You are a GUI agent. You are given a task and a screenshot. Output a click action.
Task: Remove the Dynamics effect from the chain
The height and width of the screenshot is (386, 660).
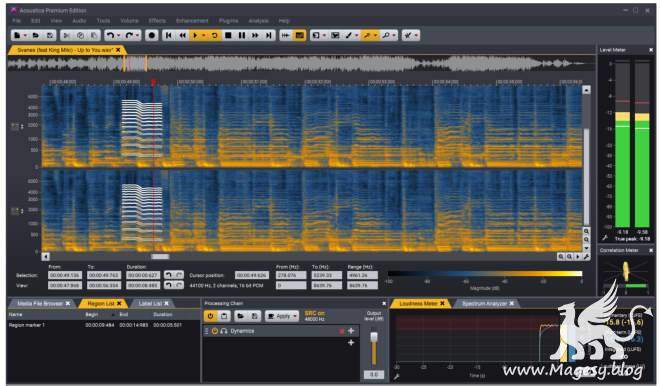[341, 331]
